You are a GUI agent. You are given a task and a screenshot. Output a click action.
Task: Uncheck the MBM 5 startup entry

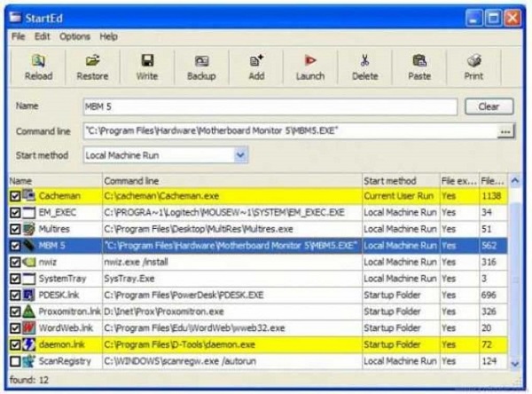pyautogui.click(x=15, y=246)
